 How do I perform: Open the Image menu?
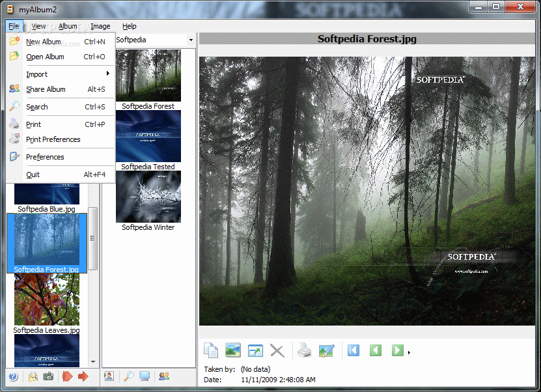[x=100, y=26]
